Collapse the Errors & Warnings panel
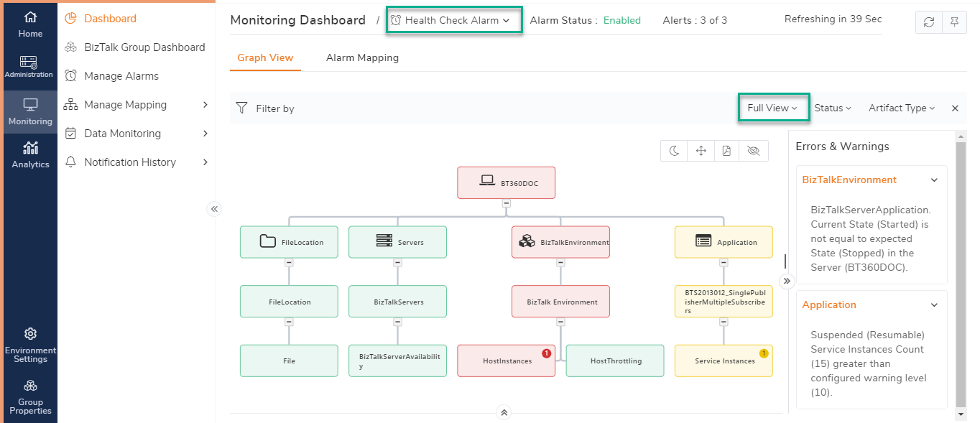The image size is (980, 423). coord(787,281)
